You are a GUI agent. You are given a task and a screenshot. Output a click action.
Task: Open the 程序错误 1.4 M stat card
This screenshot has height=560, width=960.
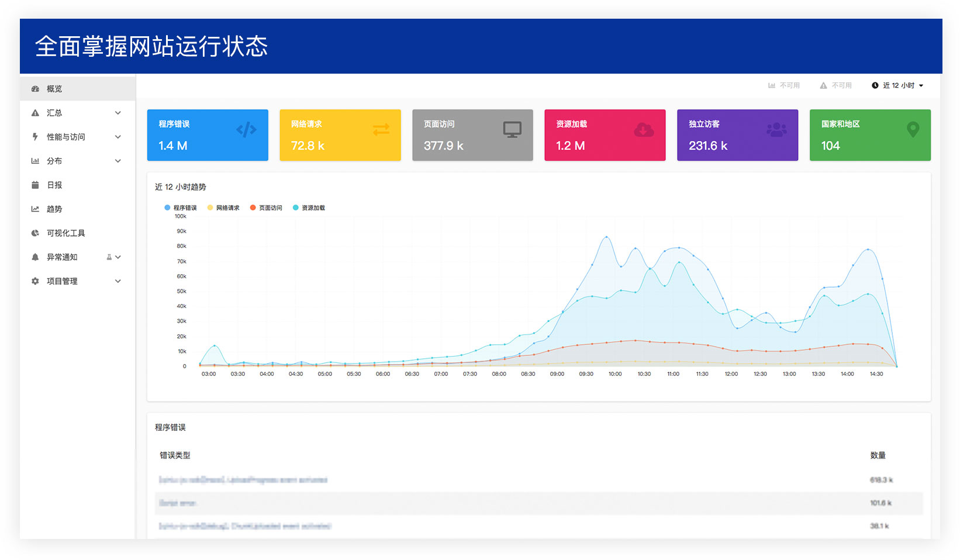pyautogui.click(x=208, y=135)
